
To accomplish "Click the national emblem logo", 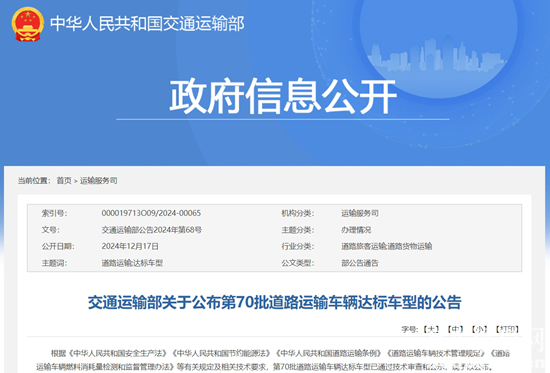I will click(28, 24).
